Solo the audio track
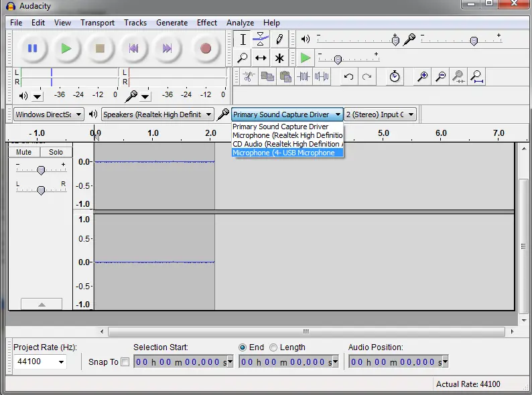This screenshot has width=532, height=395. tap(56, 152)
